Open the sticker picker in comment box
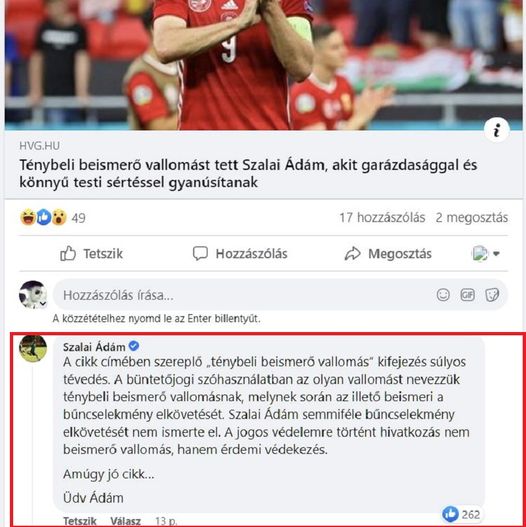526x527 pixels. (x=492, y=295)
